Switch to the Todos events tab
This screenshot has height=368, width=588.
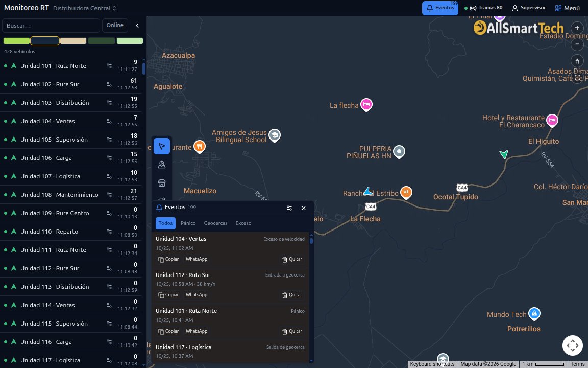tap(165, 223)
